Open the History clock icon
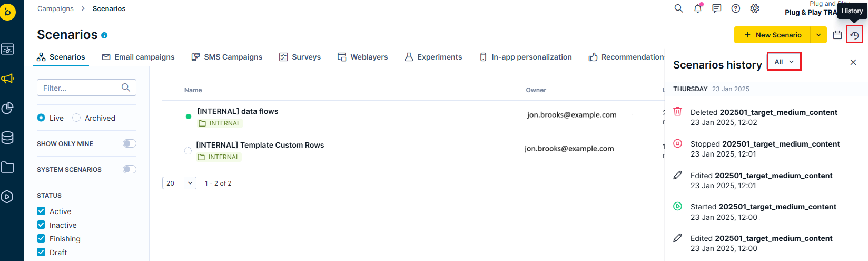 tap(854, 35)
